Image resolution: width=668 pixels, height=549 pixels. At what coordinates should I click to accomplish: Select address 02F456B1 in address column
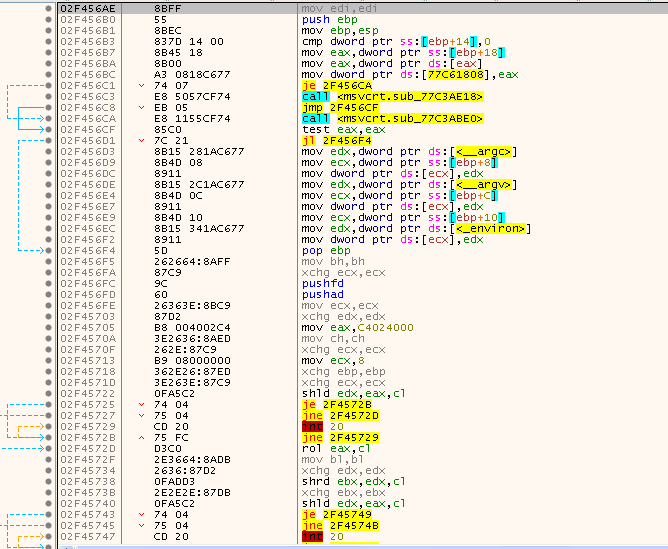(x=87, y=31)
